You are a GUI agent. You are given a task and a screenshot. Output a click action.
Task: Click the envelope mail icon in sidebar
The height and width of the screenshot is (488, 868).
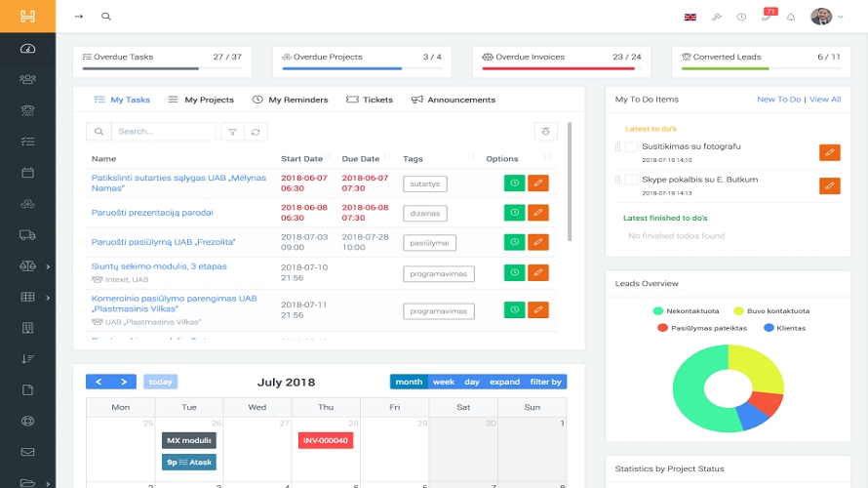[27, 452]
